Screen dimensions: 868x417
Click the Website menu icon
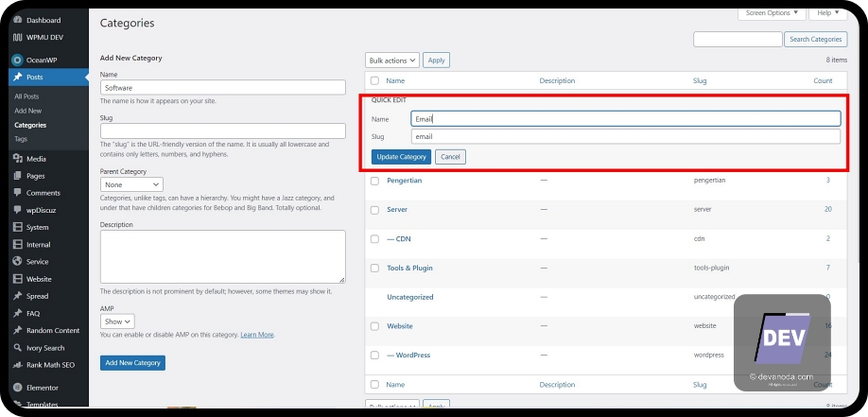click(x=17, y=279)
